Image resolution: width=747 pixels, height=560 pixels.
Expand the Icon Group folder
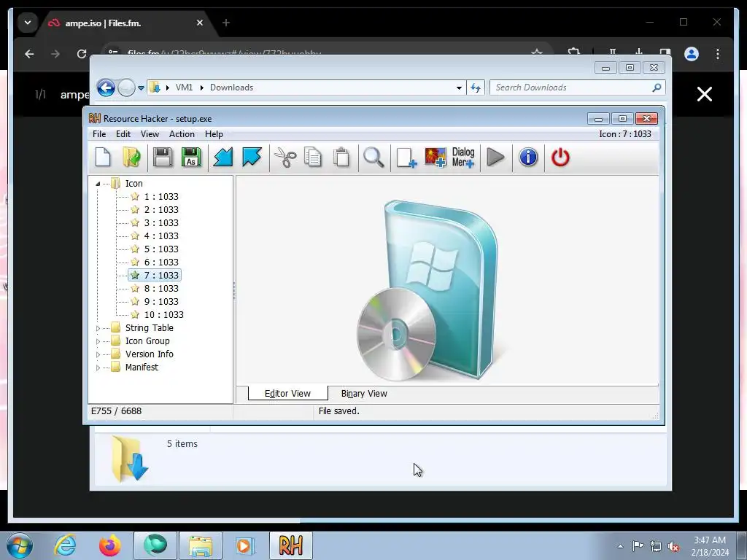pos(98,341)
